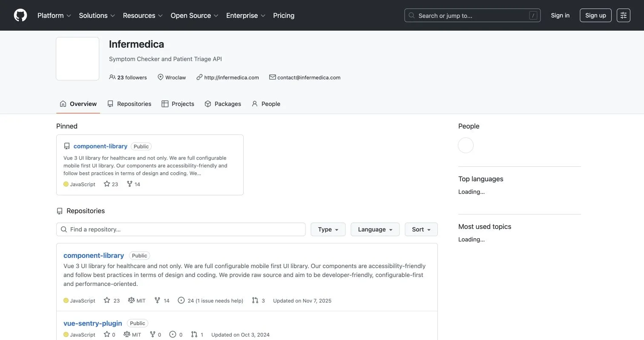Open the vue-sentry-plugin repository
This screenshot has width=644, height=340.
93,323
